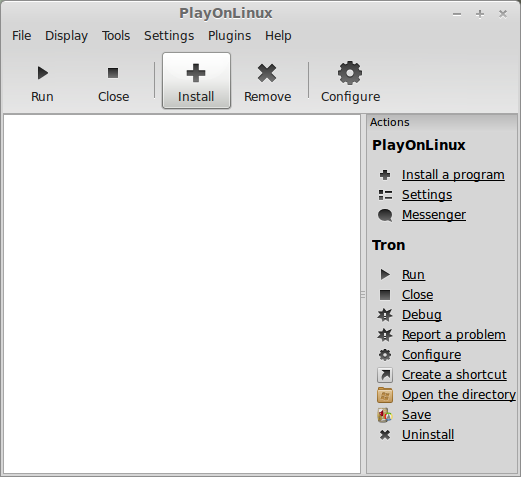521x477 pixels.
Task: Click the Debug link
Action: coord(422,315)
